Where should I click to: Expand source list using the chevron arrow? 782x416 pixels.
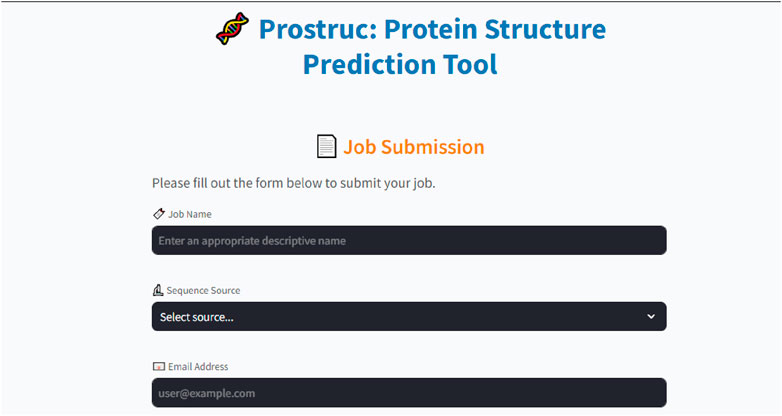pyautogui.click(x=651, y=316)
